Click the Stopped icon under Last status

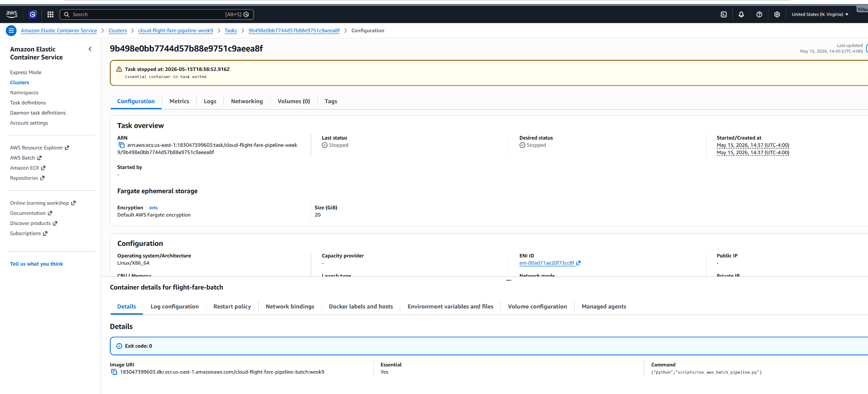[x=325, y=145]
